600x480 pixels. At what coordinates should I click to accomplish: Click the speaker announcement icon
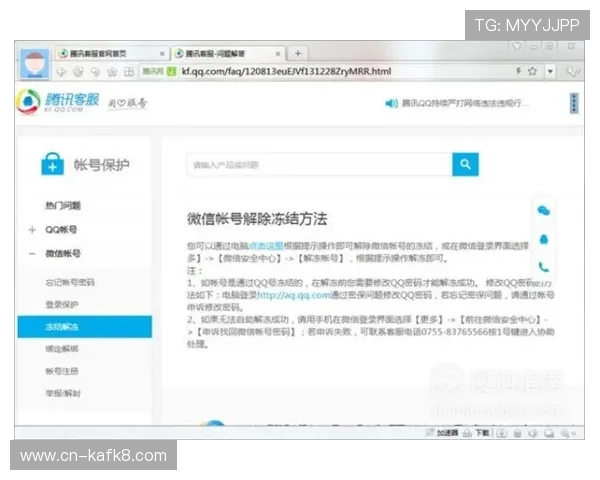pos(391,103)
